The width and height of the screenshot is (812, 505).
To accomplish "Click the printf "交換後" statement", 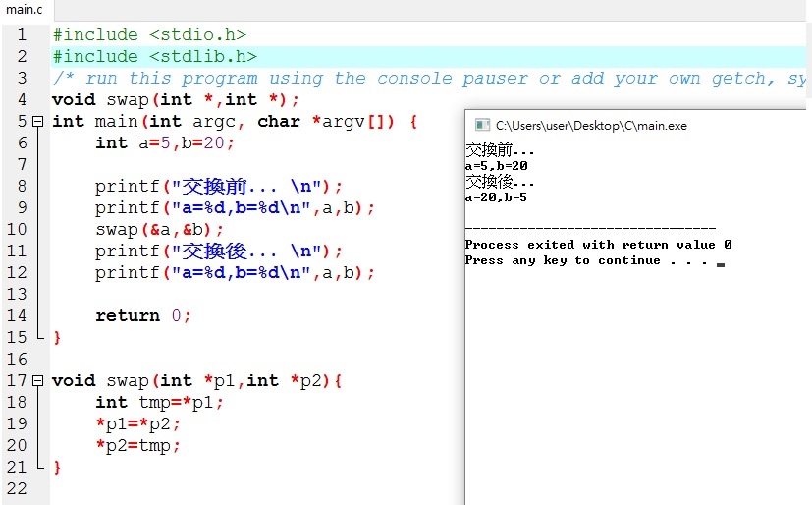I will click(219, 252).
